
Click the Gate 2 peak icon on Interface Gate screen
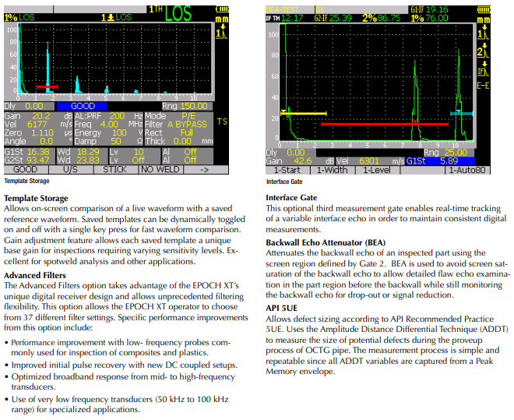[x=483, y=53]
